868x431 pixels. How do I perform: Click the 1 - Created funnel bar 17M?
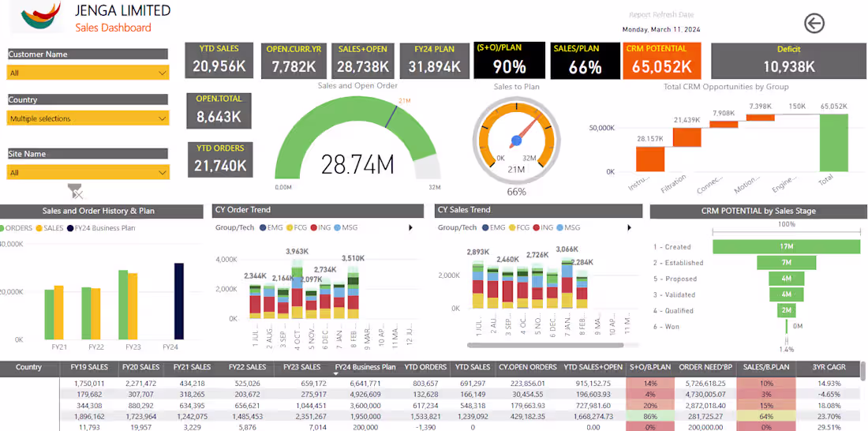tap(786, 246)
